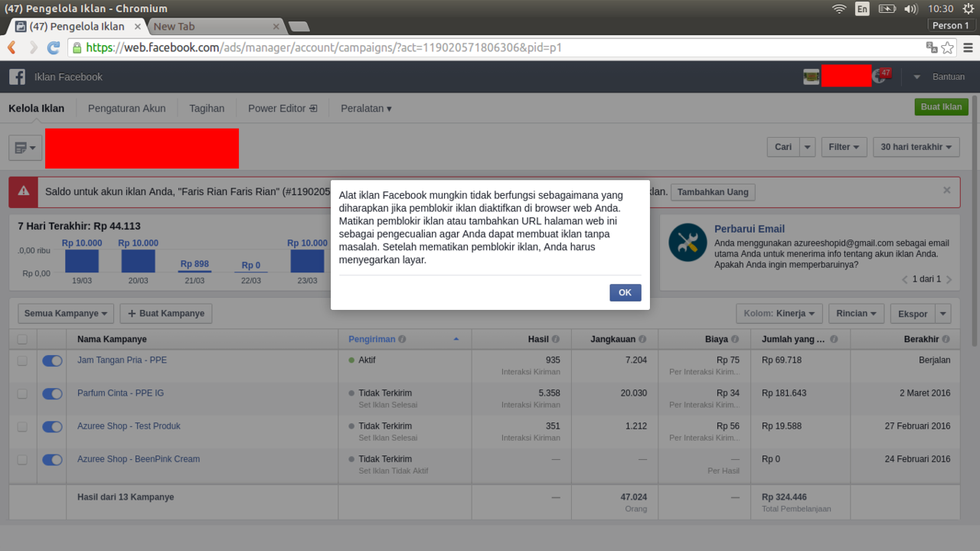Click the red warning triangle icon
Screen dimensions: 980x551
click(x=24, y=191)
